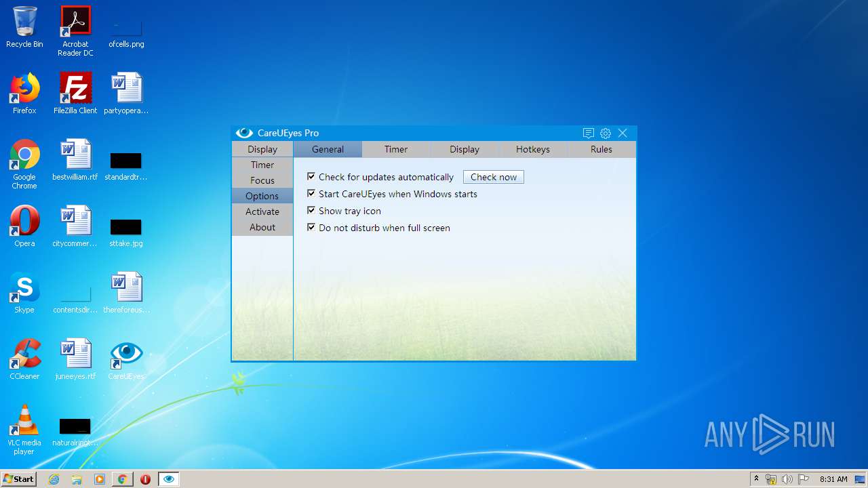868x488 pixels.
Task: Switch to the General tab
Action: pyautogui.click(x=328, y=149)
